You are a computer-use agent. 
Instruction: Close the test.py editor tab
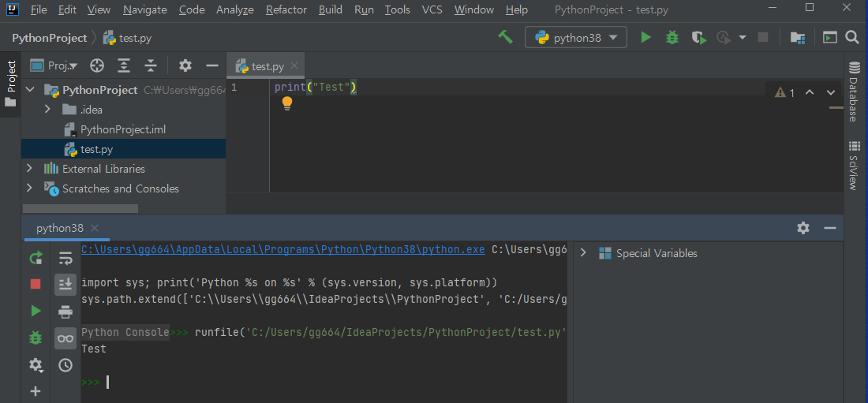(294, 66)
